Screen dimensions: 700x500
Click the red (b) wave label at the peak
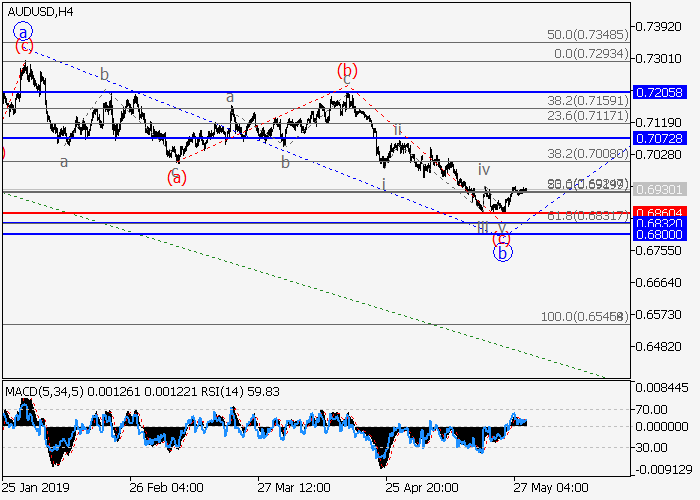(x=347, y=71)
